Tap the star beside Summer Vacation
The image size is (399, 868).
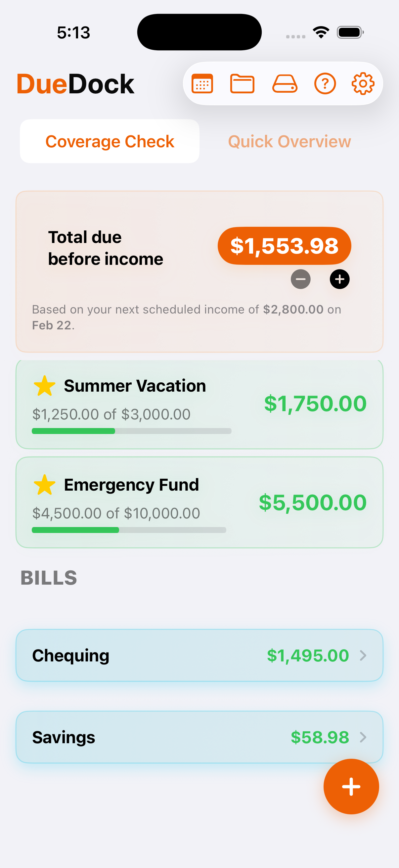pyautogui.click(x=44, y=386)
